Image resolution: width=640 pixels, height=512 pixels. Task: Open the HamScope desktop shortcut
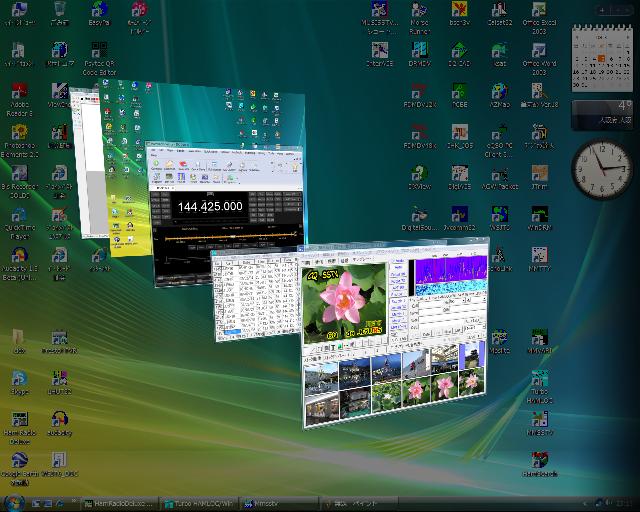coord(540,465)
